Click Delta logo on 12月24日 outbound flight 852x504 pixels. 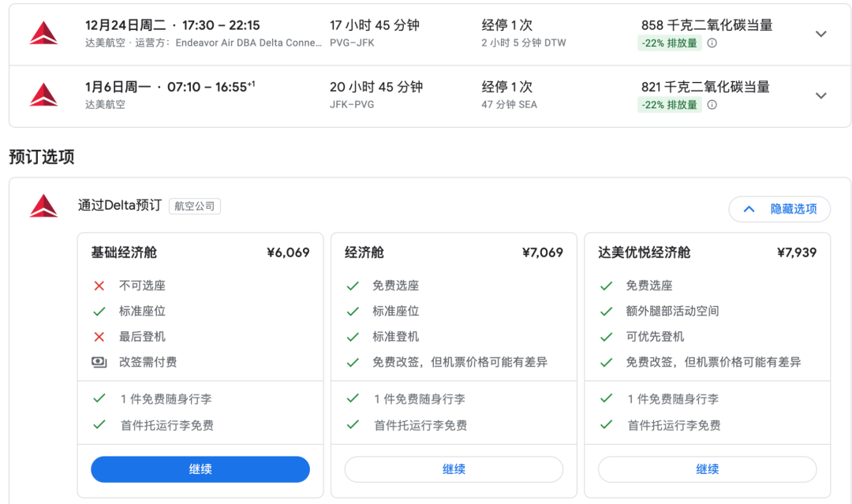(43, 33)
